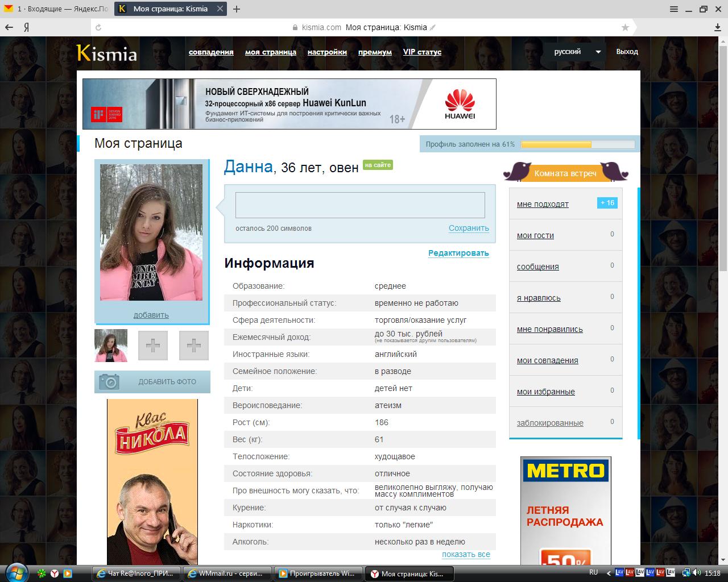Image resolution: width=728 pixels, height=582 pixels.
Task: Open the премиум navigation item
Action: [x=375, y=52]
